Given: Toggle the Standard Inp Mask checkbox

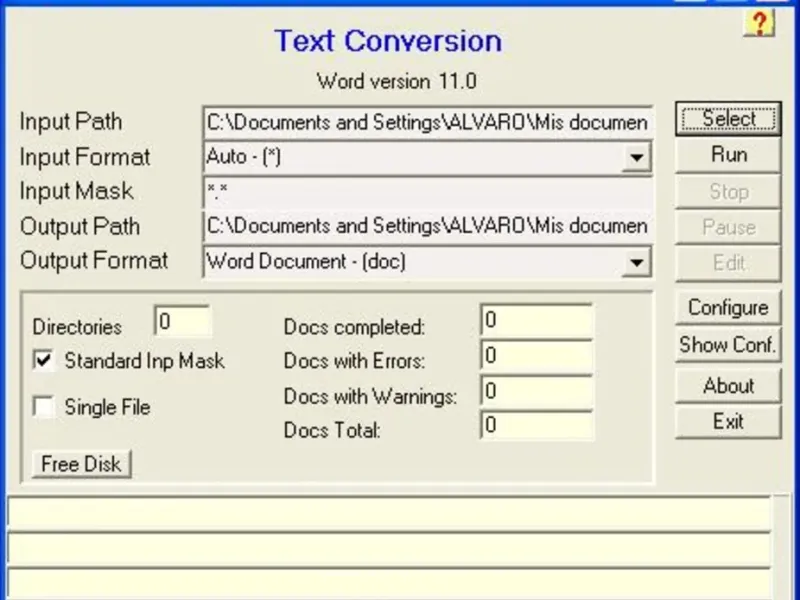Looking at the screenshot, I should click(x=44, y=360).
